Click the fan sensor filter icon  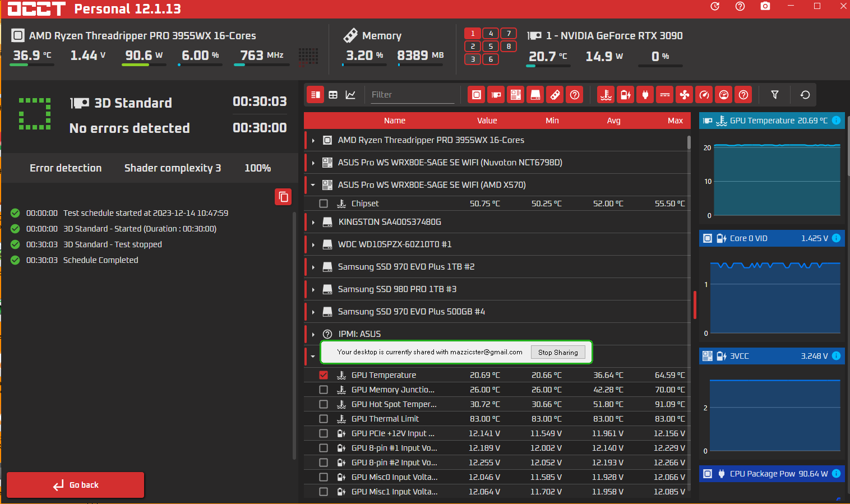(x=685, y=95)
